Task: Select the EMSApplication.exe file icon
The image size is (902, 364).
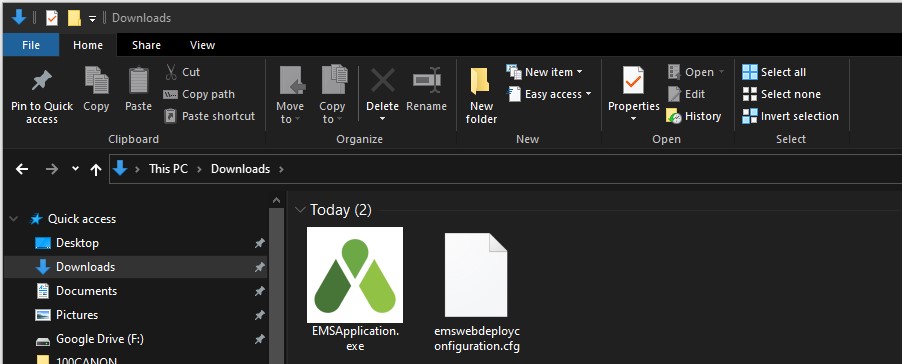Action: click(x=355, y=275)
